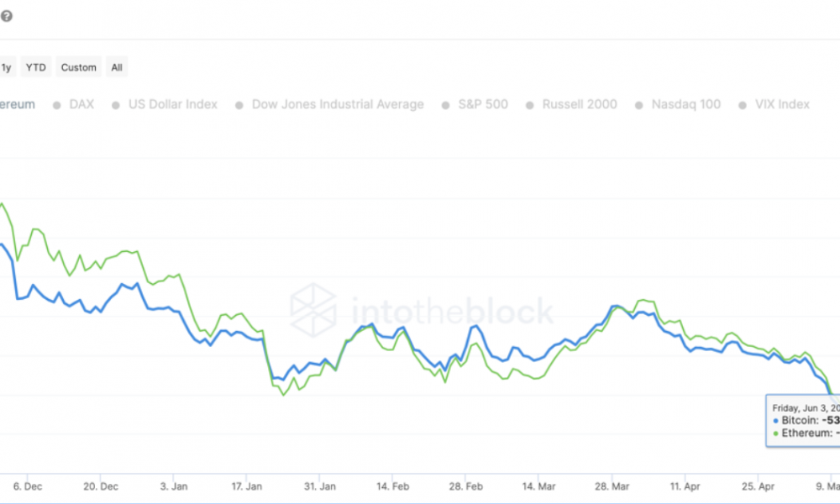The height and width of the screenshot is (504, 840).
Task: Select the '3. Jan' date label
Action: 174,486
